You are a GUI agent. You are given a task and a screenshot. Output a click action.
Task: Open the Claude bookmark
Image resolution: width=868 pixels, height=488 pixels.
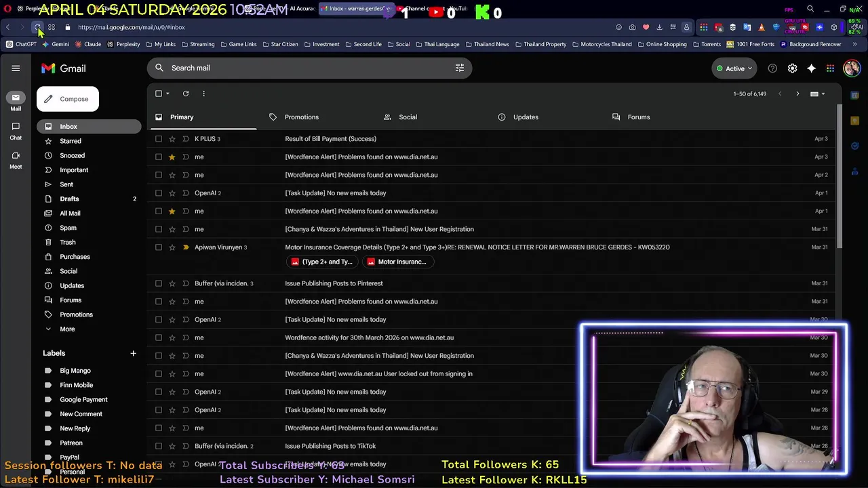pyautogui.click(x=88, y=44)
